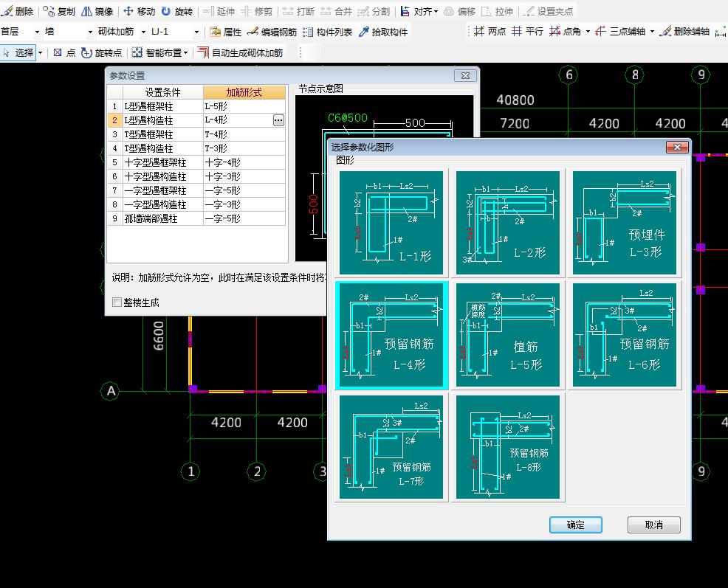The width and height of the screenshot is (728, 588).
Task: Choose the 预埋件 L-3形 thumbnail
Action: point(624,223)
